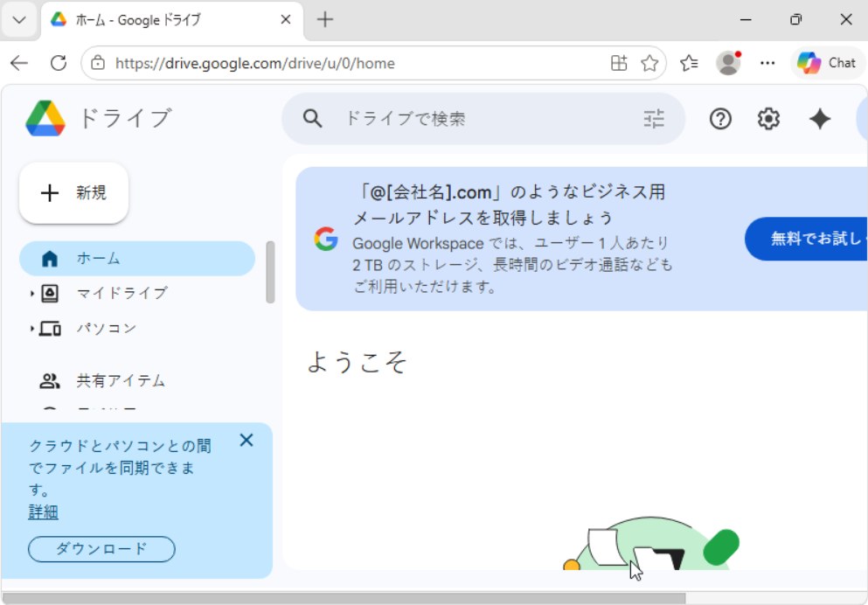Click the sidebar vertical scrollbar

coord(270,272)
